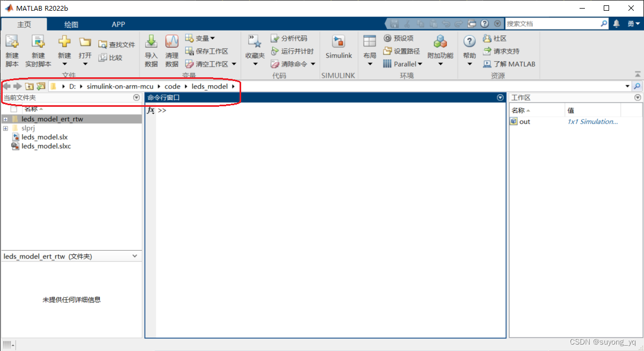Sort workspace by 值 column
Viewport: 644px width, 351px height.
(592, 110)
